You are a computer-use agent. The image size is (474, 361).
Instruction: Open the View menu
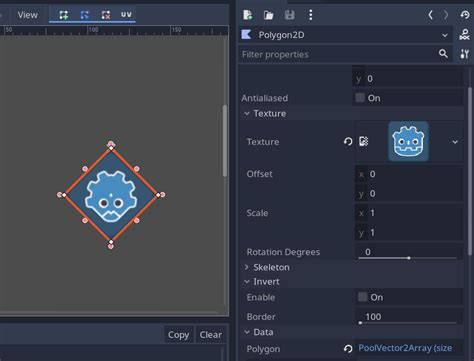coord(28,15)
